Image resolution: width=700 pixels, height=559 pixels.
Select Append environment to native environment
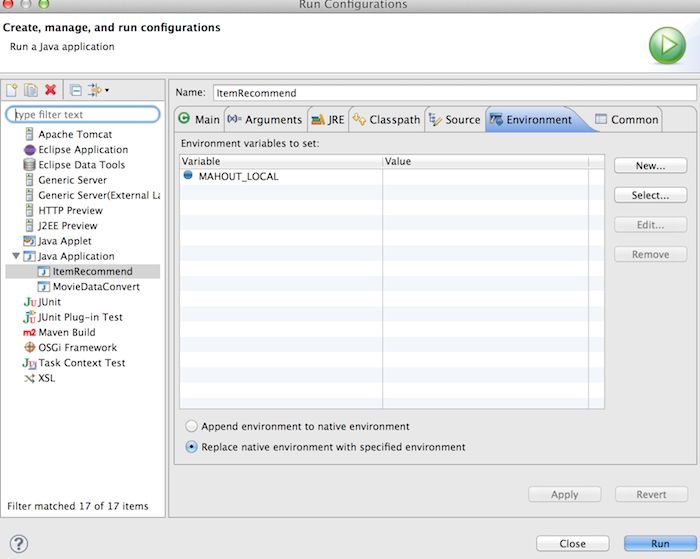coord(191,426)
